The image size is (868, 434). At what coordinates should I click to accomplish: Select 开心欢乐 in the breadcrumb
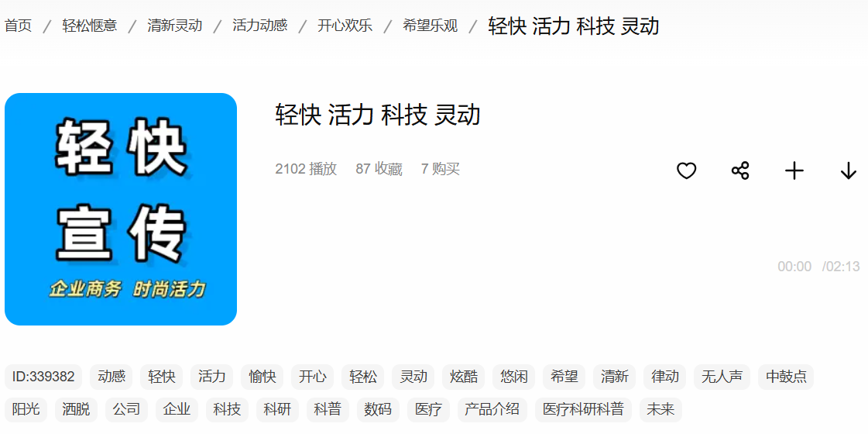[x=345, y=26]
